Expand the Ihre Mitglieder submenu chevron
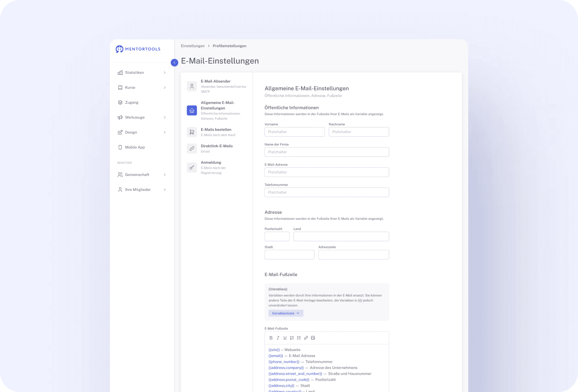This screenshot has height=392, width=578. pyautogui.click(x=165, y=190)
